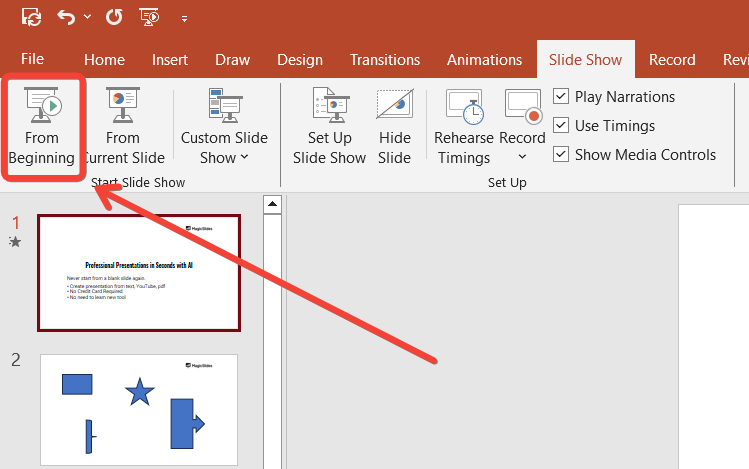The image size is (749, 469).
Task: Open the Undo history dropdown arrow
Action: (88, 18)
